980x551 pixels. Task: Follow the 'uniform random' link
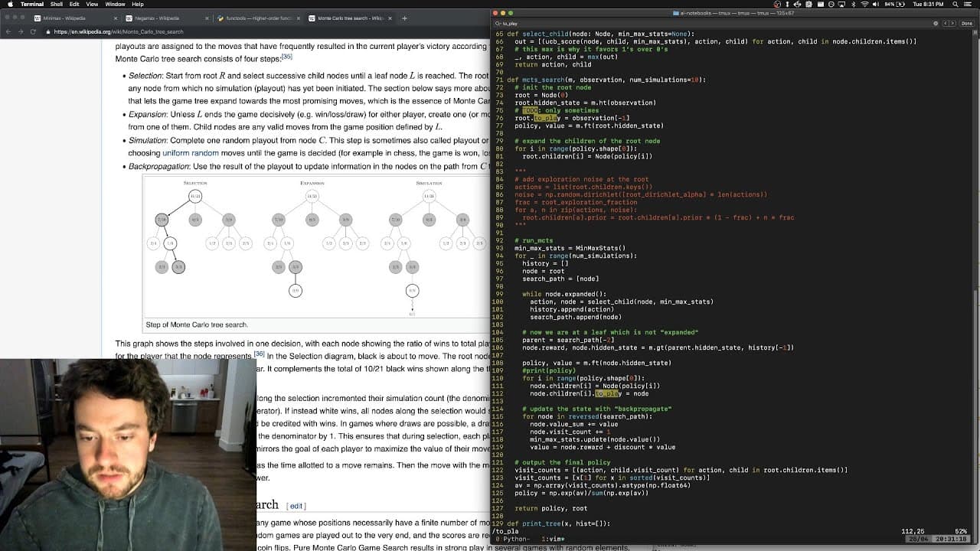coord(191,153)
